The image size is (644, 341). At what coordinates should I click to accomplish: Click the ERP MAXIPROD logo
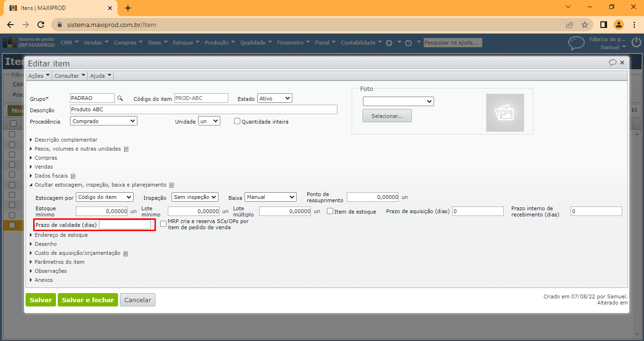pos(29,43)
